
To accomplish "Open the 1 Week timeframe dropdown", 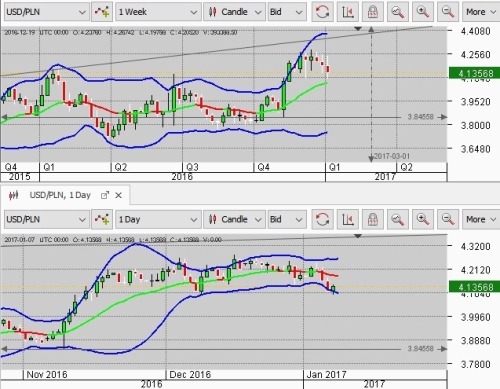I will click(x=158, y=12).
